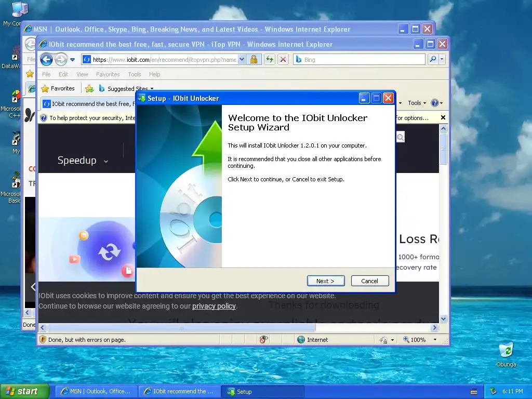Expand the zoom level dropdown arrow

coord(435,340)
